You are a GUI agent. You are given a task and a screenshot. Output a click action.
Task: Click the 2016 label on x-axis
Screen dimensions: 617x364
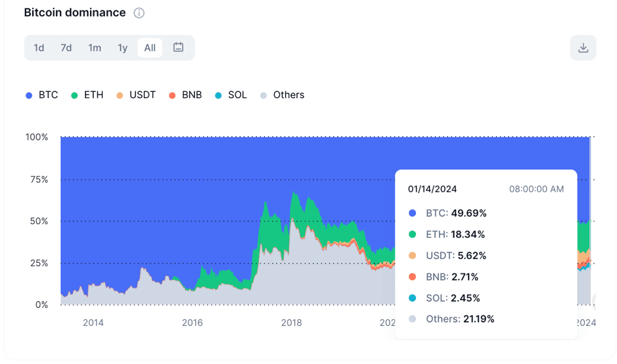pyautogui.click(x=192, y=323)
